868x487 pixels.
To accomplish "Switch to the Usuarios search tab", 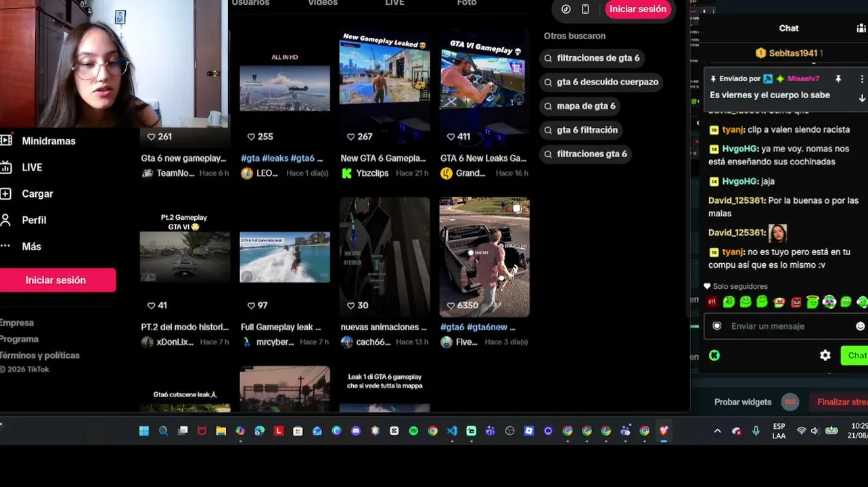I will pyautogui.click(x=250, y=3).
